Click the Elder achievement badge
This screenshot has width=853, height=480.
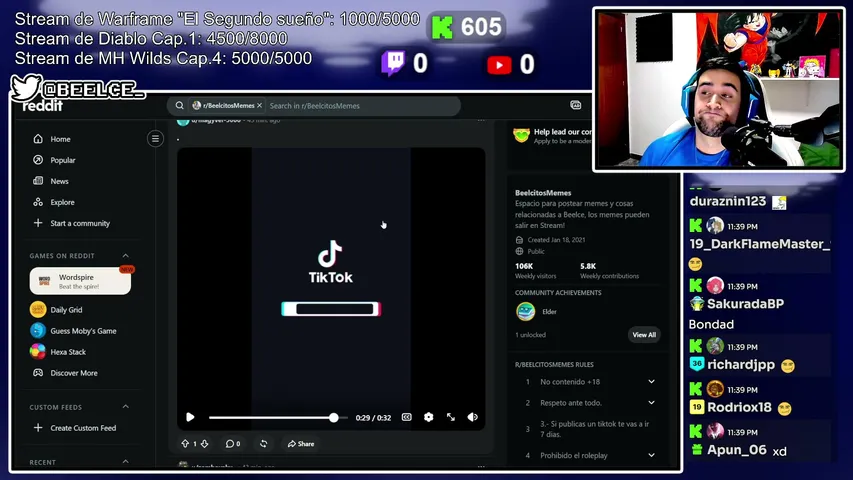[526, 312]
